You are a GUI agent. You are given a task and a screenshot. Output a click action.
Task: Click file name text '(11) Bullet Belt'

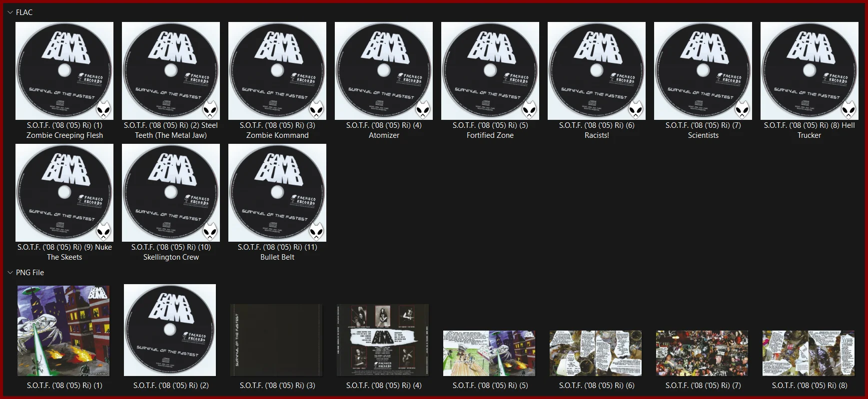coord(277,252)
